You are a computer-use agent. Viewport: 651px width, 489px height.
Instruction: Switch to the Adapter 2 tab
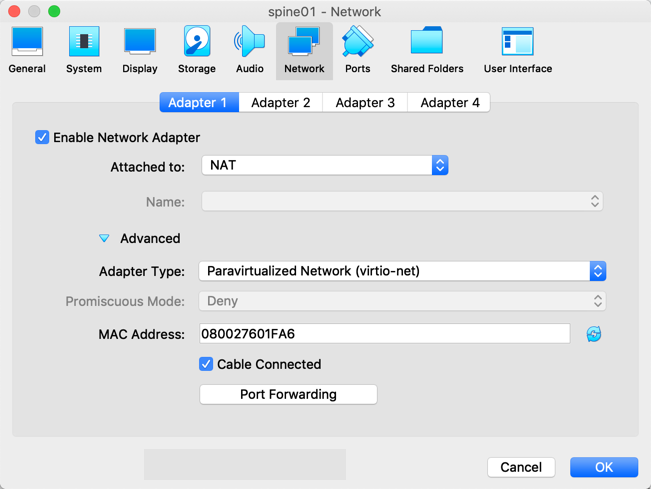(x=281, y=102)
